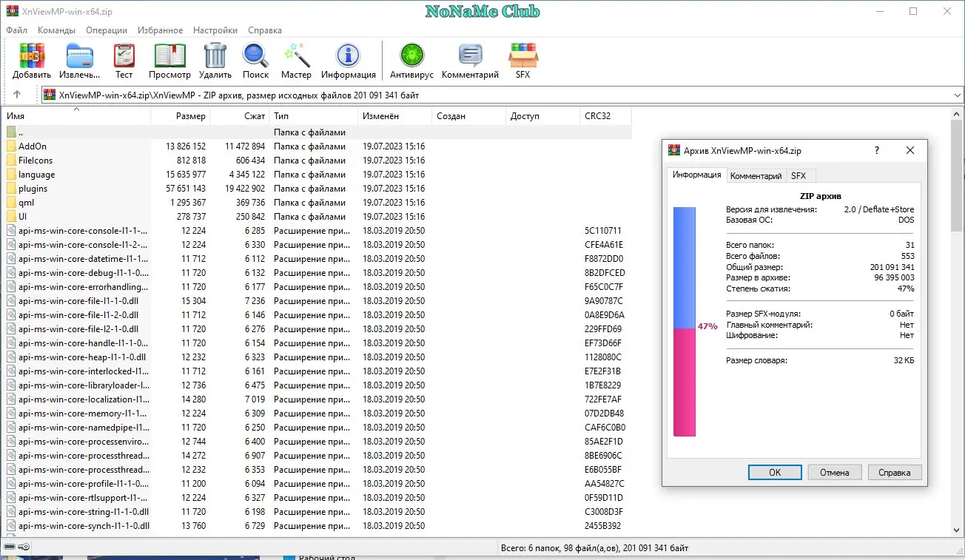The image size is (965, 560).
Task: Open the Команды menu
Action: point(57,30)
